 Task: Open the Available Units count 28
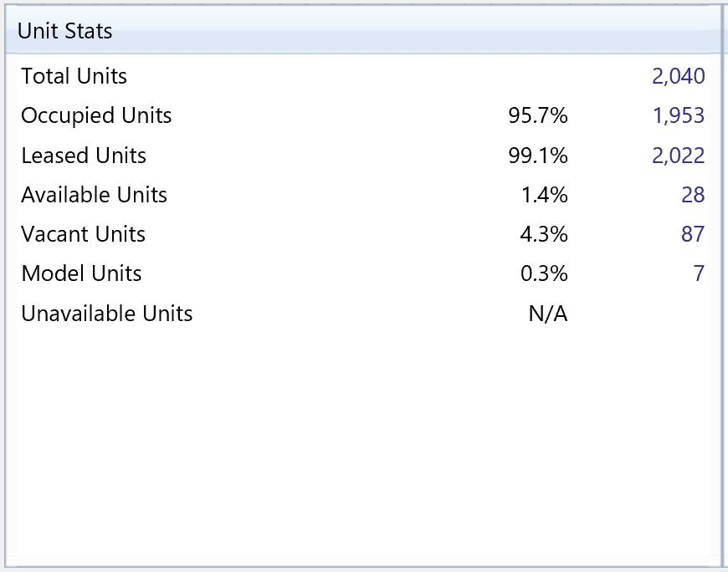(x=693, y=195)
